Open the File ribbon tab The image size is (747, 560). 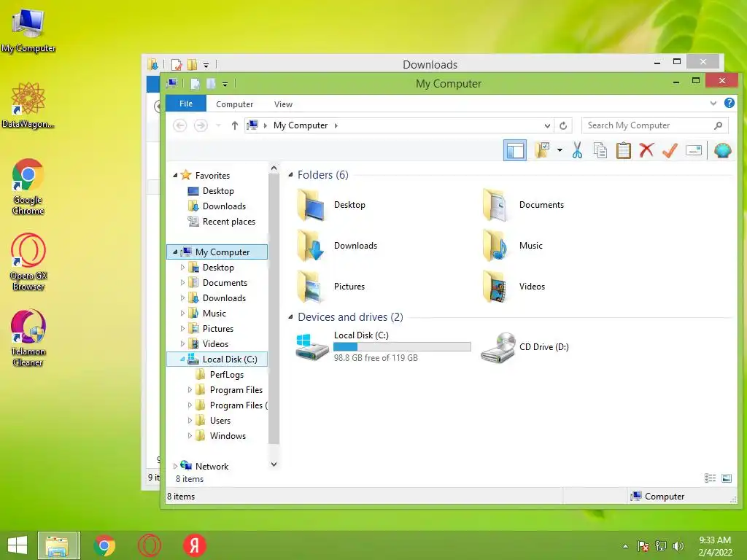(x=186, y=104)
